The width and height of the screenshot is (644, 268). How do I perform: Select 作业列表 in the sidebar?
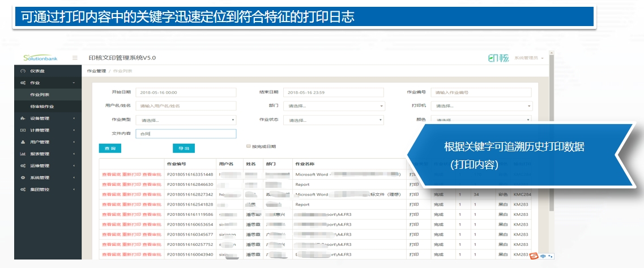point(40,95)
